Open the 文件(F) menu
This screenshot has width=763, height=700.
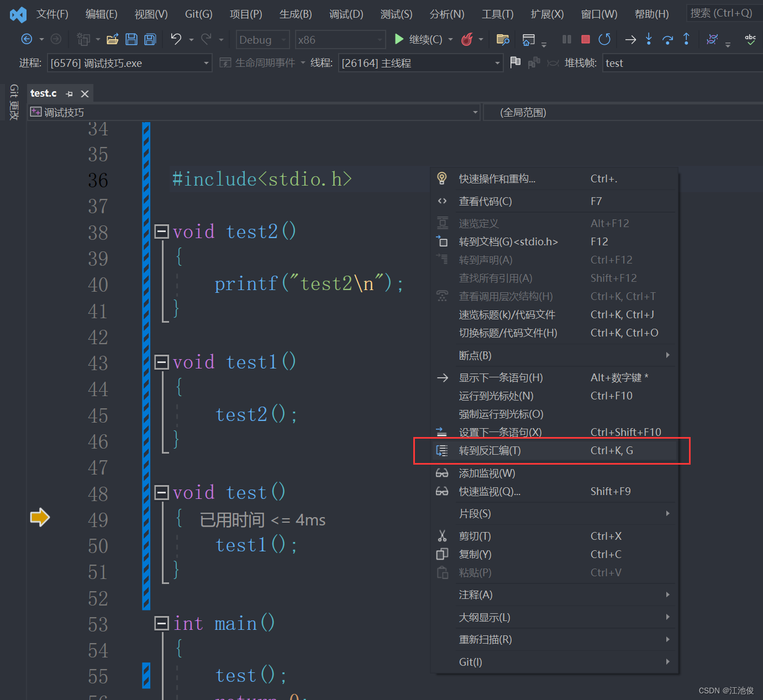click(x=52, y=14)
